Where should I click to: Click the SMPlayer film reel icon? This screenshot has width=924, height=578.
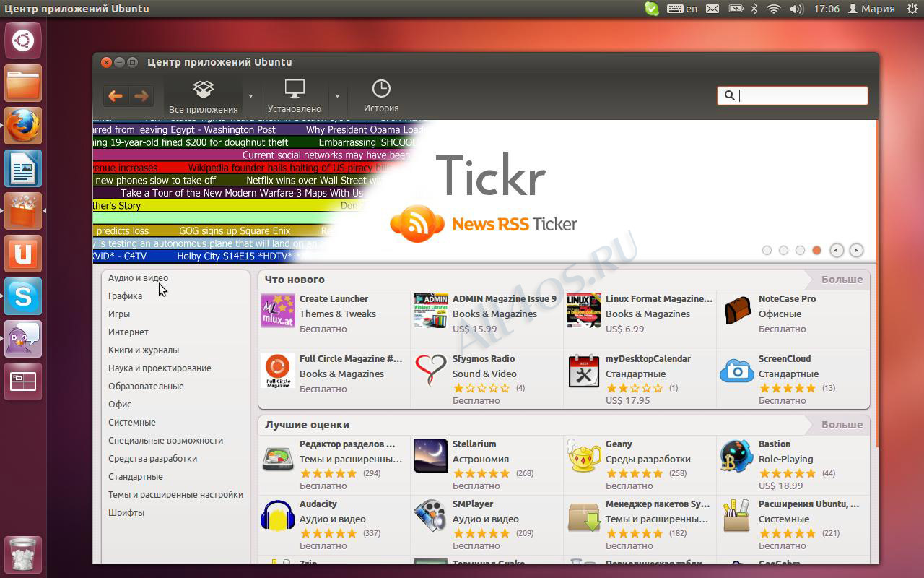431,516
